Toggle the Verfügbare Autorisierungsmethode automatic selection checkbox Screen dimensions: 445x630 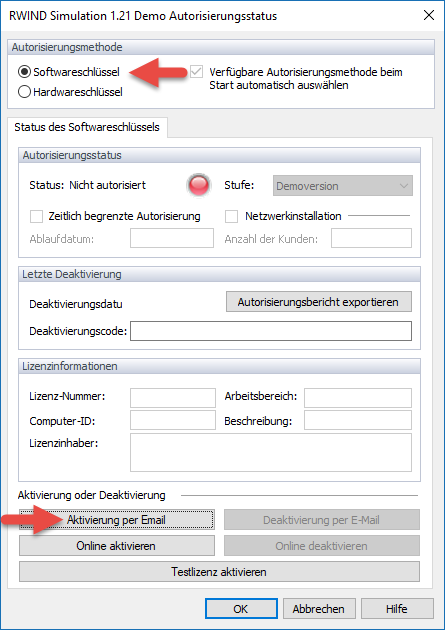point(196,73)
